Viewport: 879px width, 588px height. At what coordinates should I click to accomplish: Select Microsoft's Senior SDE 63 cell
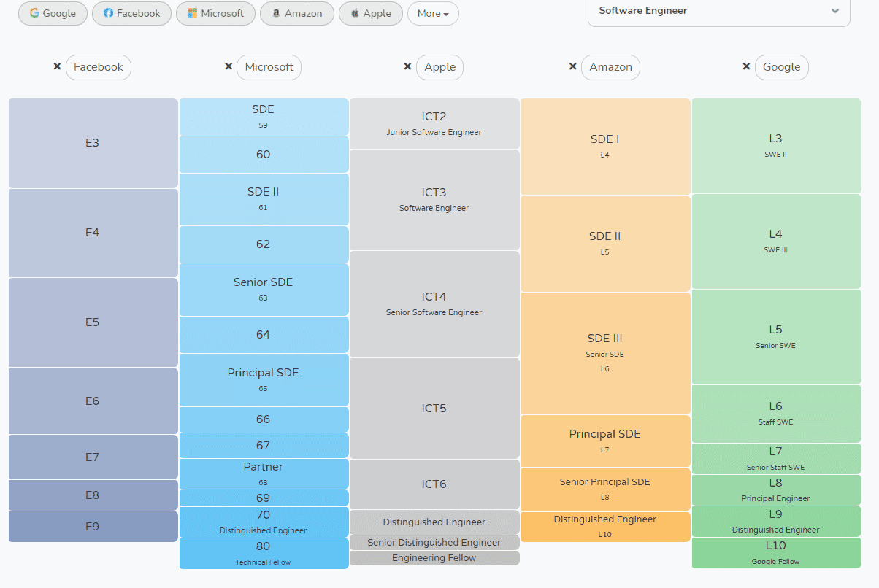click(x=263, y=290)
